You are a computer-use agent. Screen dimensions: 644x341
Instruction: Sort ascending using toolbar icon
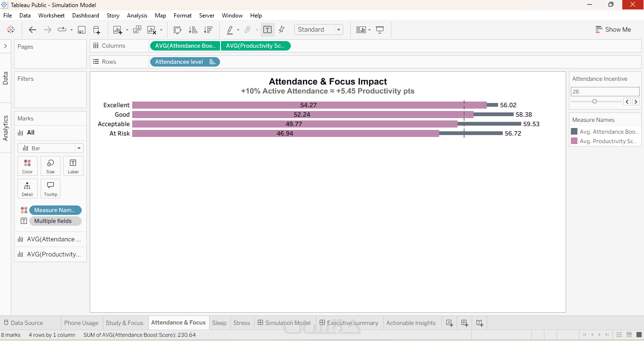[193, 30]
